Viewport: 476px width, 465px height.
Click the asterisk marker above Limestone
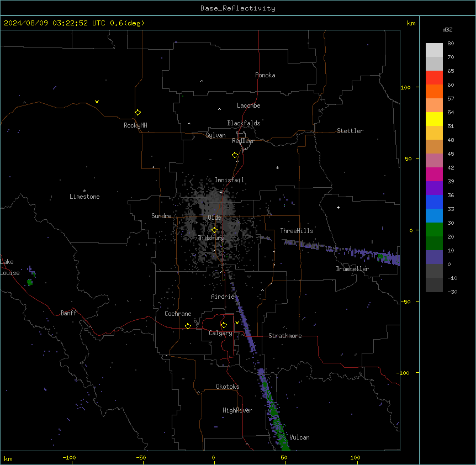84,191
